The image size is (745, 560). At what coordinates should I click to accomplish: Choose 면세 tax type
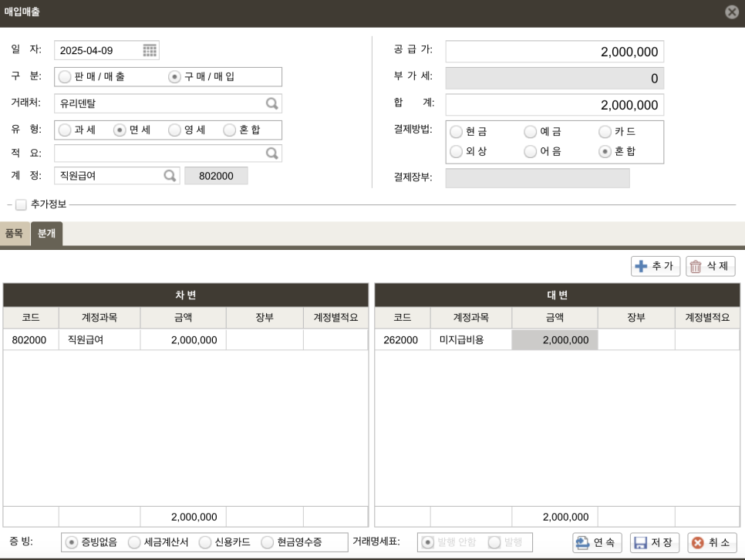tap(120, 130)
